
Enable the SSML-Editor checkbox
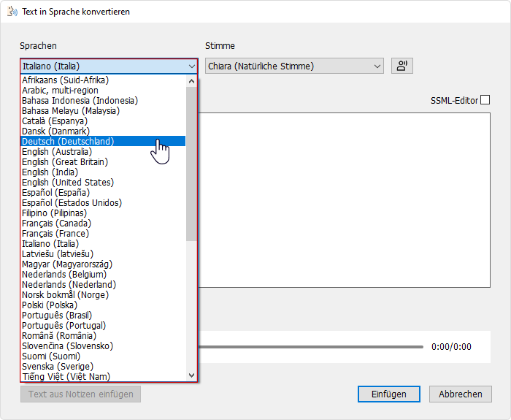(x=485, y=100)
